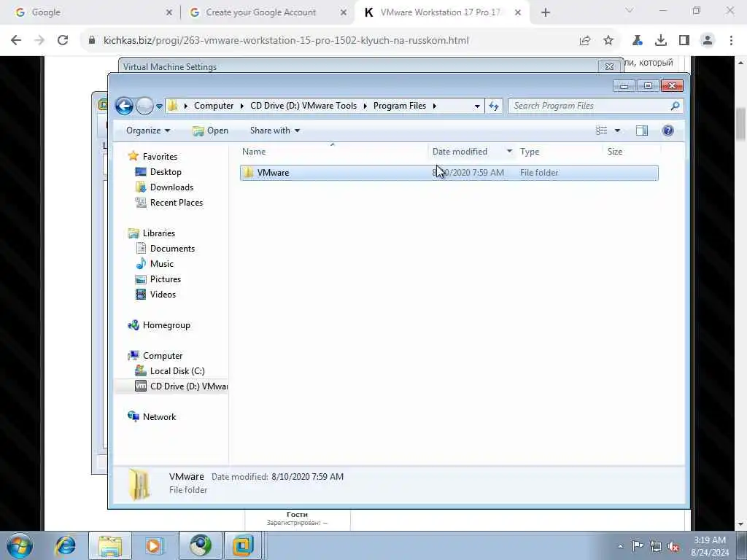Expand the arrow after Program Files breadcrumb
Viewport: 747px width, 560px height.
tap(435, 106)
